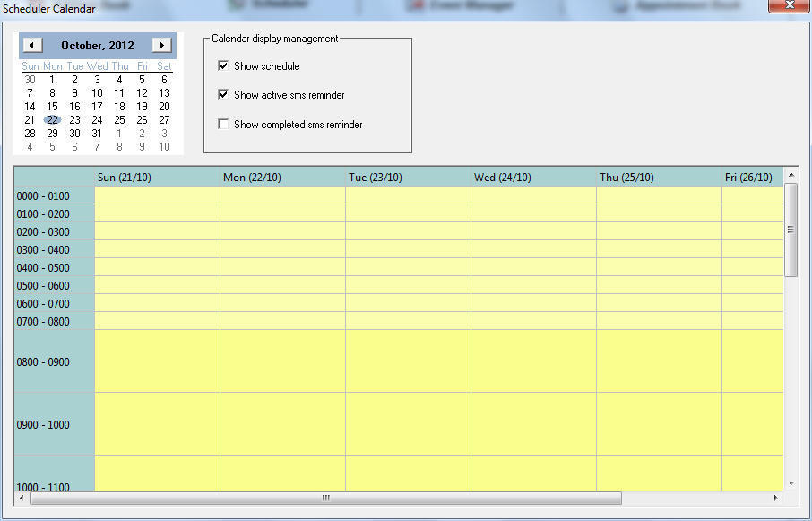The image size is (812, 521).
Task: Click the Tue (23/10) column header
Action: (x=408, y=178)
